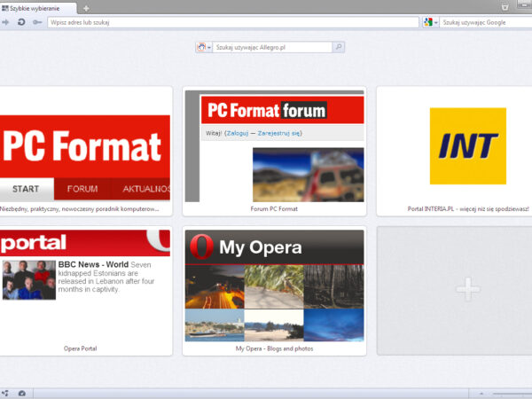532x399 pixels.
Task: Expand the Google search engine dropdown
Action: point(434,21)
